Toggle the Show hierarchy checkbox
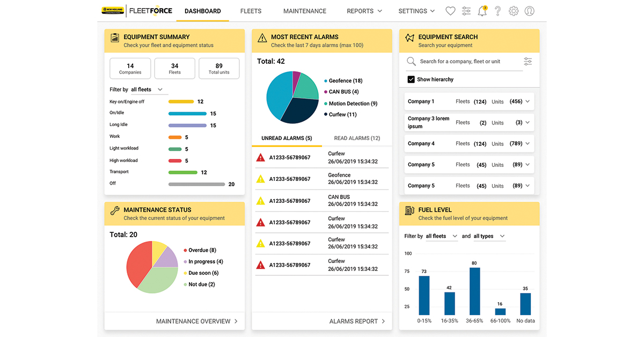The height and width of the screenshot is (337, 644). pyautogui.click(x=411, y=79)
